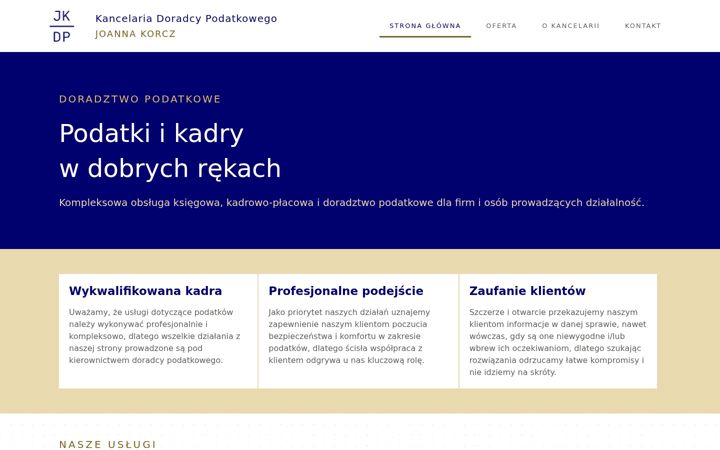This screenshot has width=720, height=450.
Task: Click paragraph starting Szczerze i otwarcie
Action: point(557,342)
